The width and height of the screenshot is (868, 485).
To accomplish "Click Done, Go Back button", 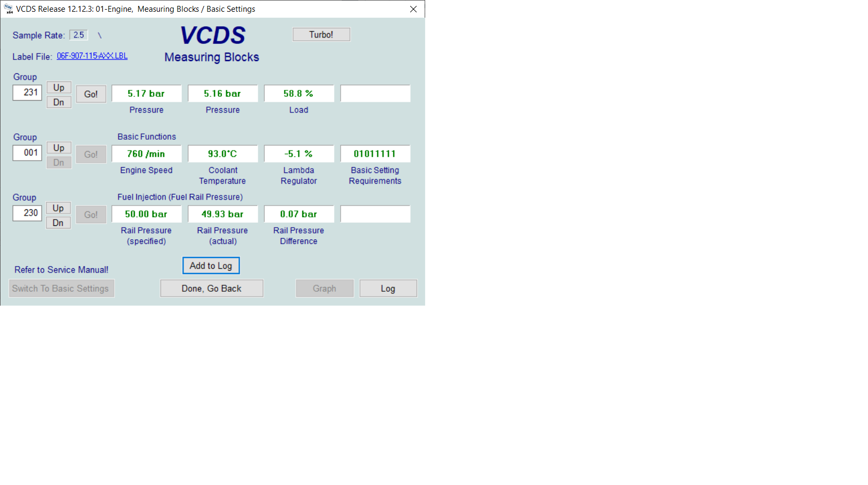I will [211, 289].
